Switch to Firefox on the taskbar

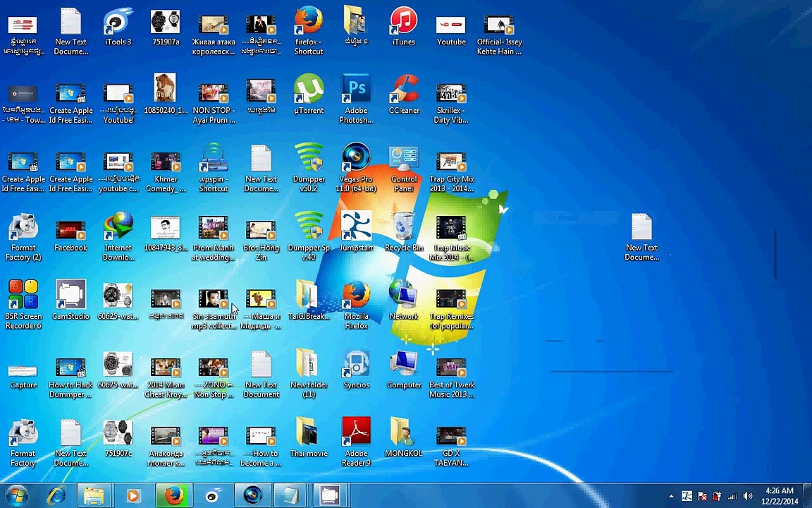pyautogui.click(x=174, y=495)
